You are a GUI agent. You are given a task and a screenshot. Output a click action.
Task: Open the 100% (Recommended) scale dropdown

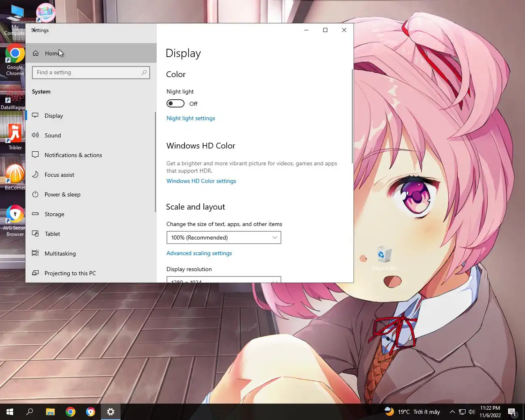tap(224, 237)
